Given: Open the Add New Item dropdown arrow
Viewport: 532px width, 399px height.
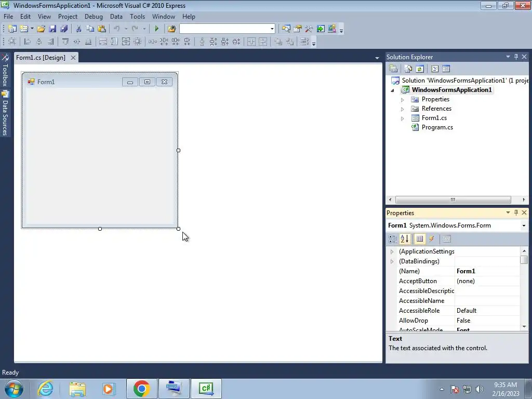Looking at the screenshot, I should tap(32, 29).
